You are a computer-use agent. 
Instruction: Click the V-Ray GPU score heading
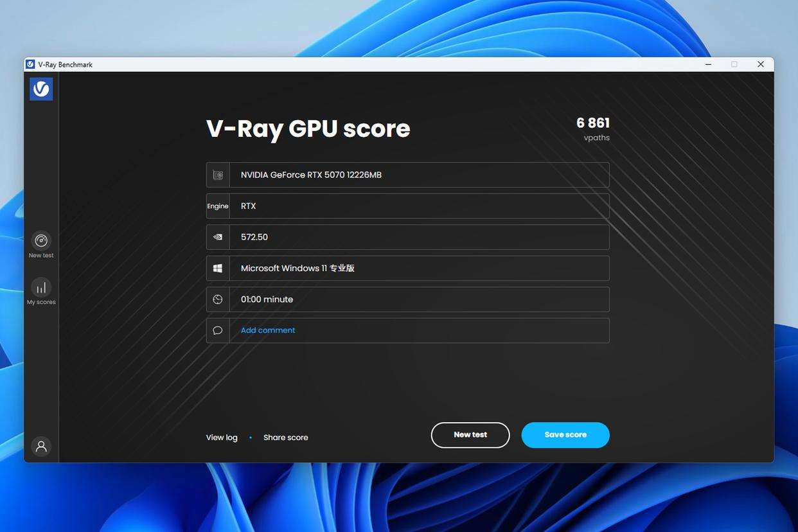[x=308, y=129]
